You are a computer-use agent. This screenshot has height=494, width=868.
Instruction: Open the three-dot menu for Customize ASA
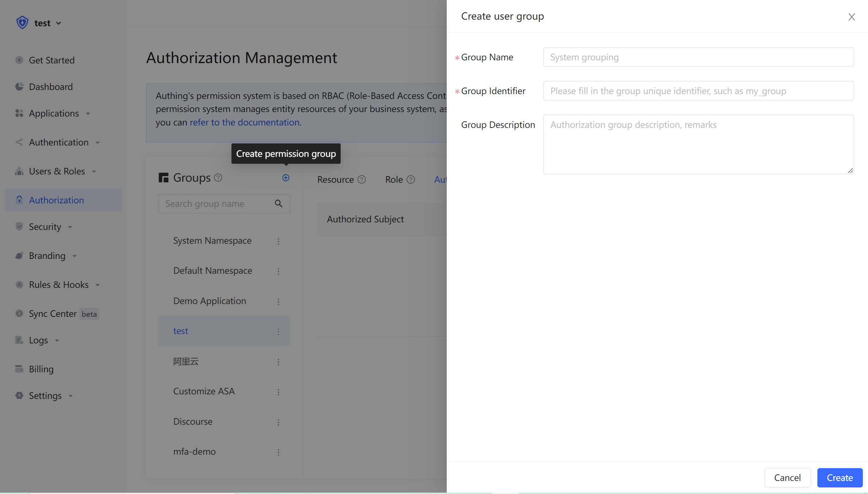point(278,392)
